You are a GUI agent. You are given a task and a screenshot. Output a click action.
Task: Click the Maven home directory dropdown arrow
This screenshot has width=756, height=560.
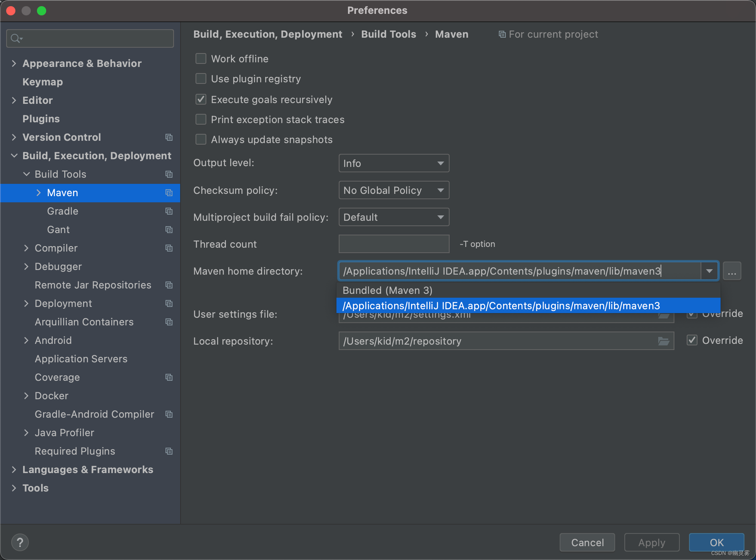coord(709,271)
